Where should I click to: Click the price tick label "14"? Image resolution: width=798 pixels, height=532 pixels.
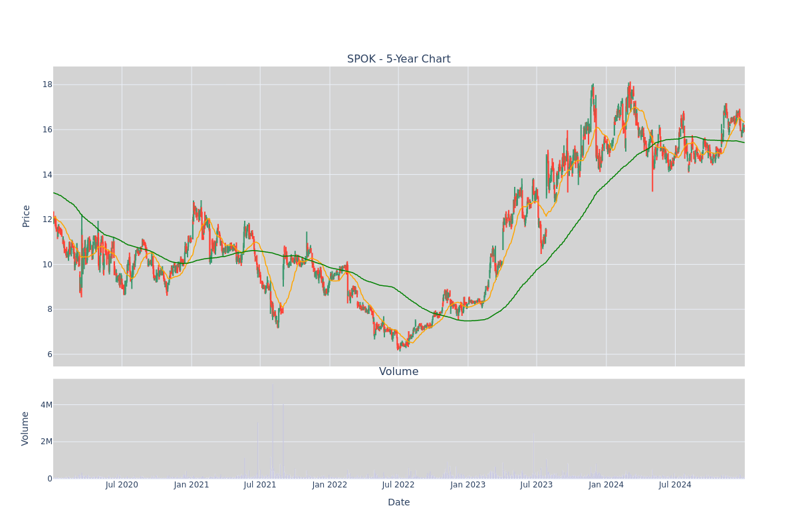tap(47, 175)
